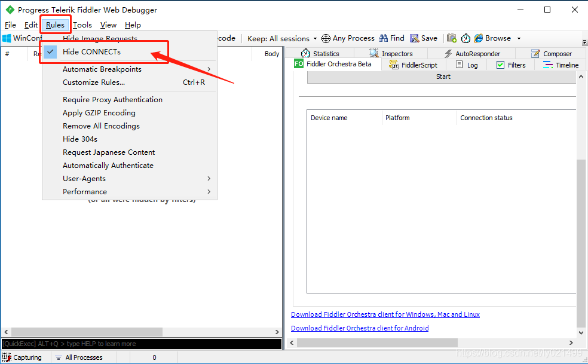Viewport: 588px width, 364px height.
Task: Click the toolbar overflow arrow at far right
Action: click(x=584, y=42)
